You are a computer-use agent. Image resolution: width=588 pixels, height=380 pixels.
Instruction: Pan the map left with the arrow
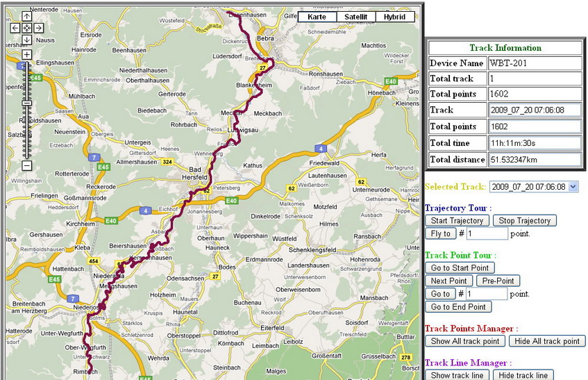coord(15,28)
